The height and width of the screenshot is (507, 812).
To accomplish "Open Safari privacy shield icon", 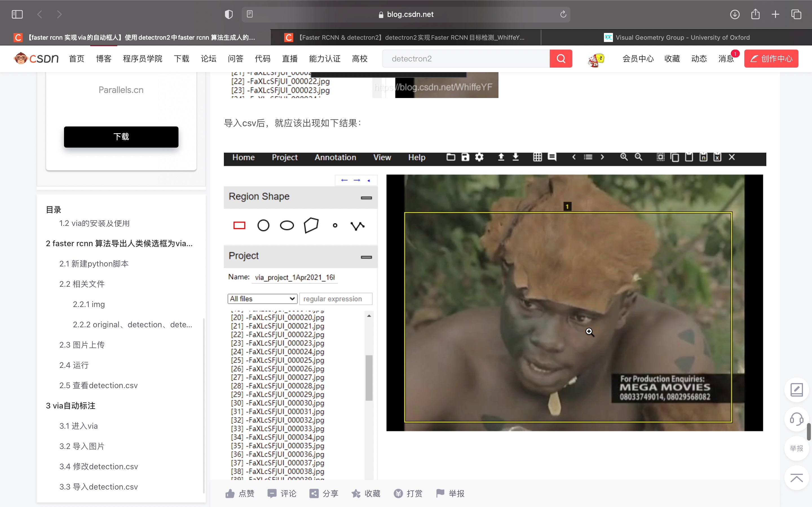I will coord(228,14).
